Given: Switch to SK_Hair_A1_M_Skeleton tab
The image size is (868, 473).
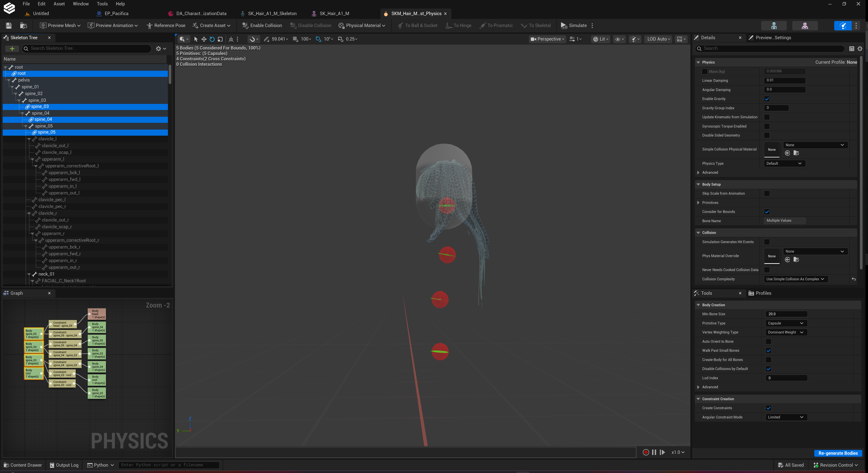Looking at the screenshot, I should (269, 14).
